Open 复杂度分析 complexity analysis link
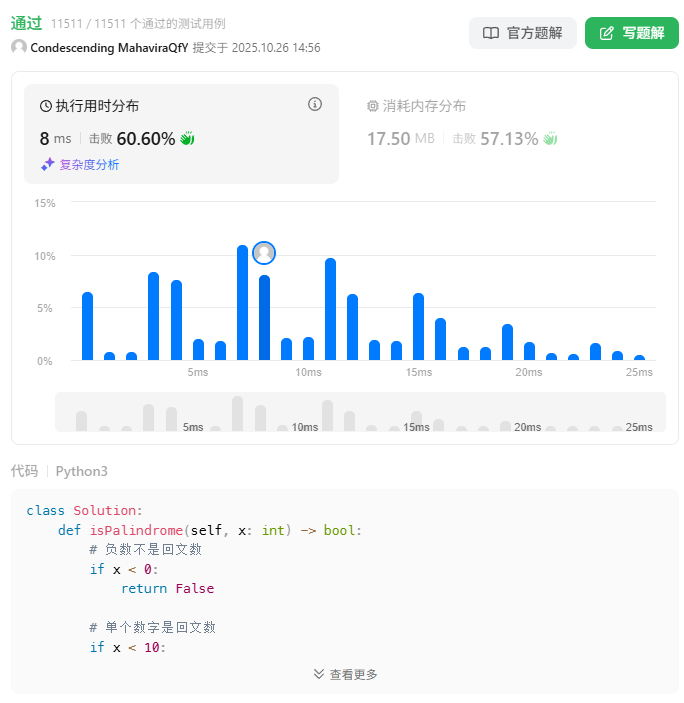Image resolution: width=684 pixels, height=703 pixels. coord(88,164)
